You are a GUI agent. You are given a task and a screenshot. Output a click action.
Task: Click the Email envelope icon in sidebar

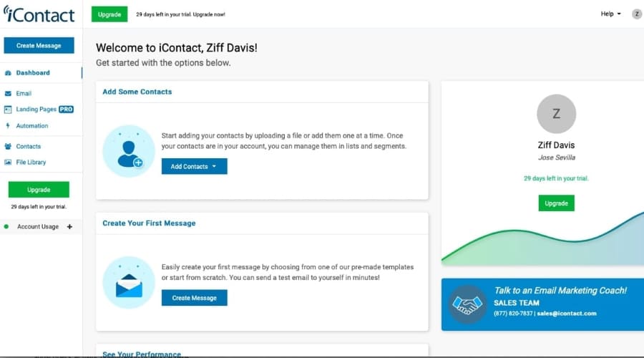[8, 94]
